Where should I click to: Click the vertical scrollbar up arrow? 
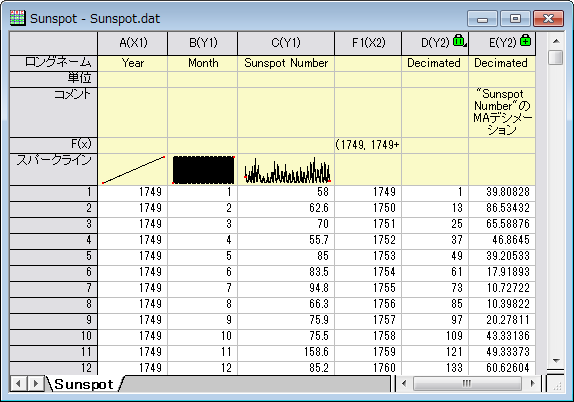(556, 41)
